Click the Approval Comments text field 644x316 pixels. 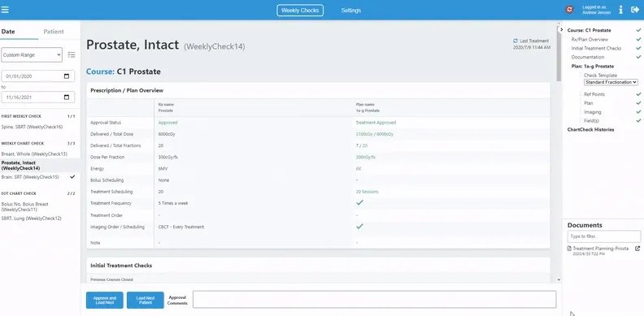click(375, 300)
